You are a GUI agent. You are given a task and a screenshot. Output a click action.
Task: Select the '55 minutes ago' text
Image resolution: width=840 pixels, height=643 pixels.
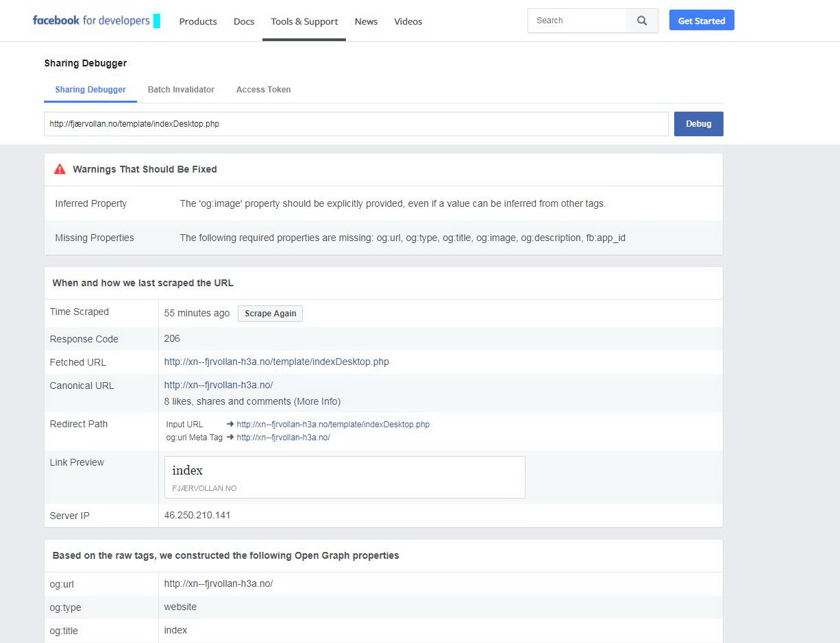pyautogui.click(x=197, y=313)
